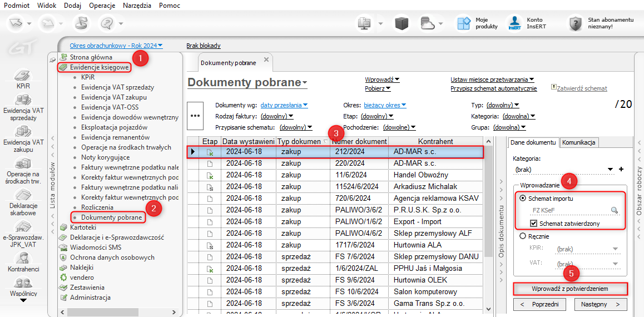Open Kontrahenci sidebar icon

coord(22,258)
